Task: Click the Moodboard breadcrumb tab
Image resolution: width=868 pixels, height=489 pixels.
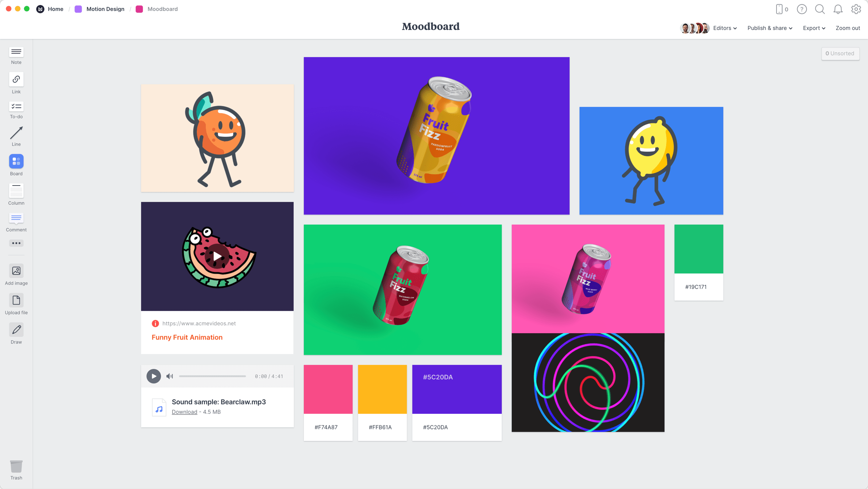Action: pyautogui.click(x=162, y=8)
